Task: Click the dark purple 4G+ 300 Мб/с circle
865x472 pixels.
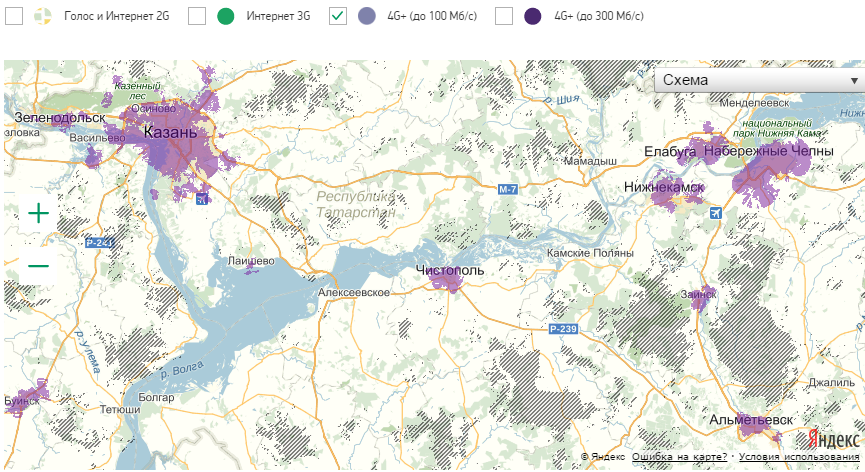Action: click(x=532, y=16)
